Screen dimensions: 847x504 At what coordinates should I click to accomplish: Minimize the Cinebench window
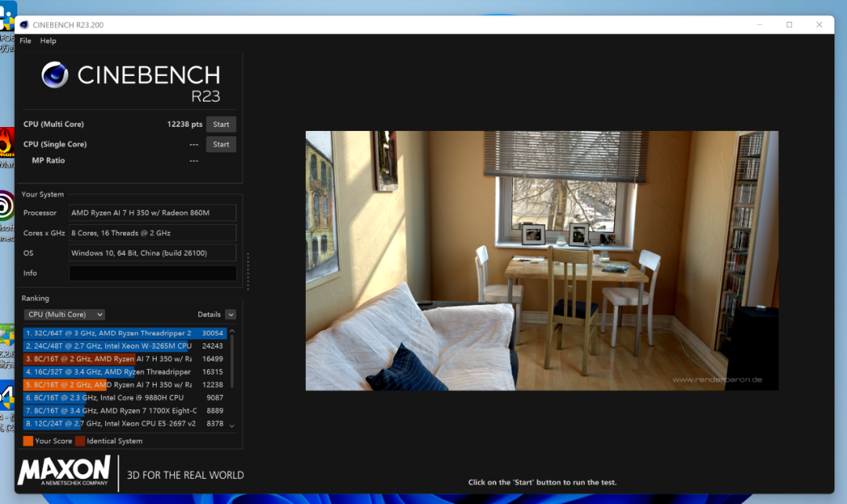click(x=759, y=25)
